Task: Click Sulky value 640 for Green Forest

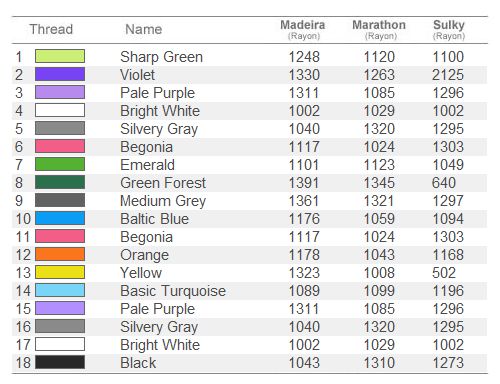Action: point(444,183)
